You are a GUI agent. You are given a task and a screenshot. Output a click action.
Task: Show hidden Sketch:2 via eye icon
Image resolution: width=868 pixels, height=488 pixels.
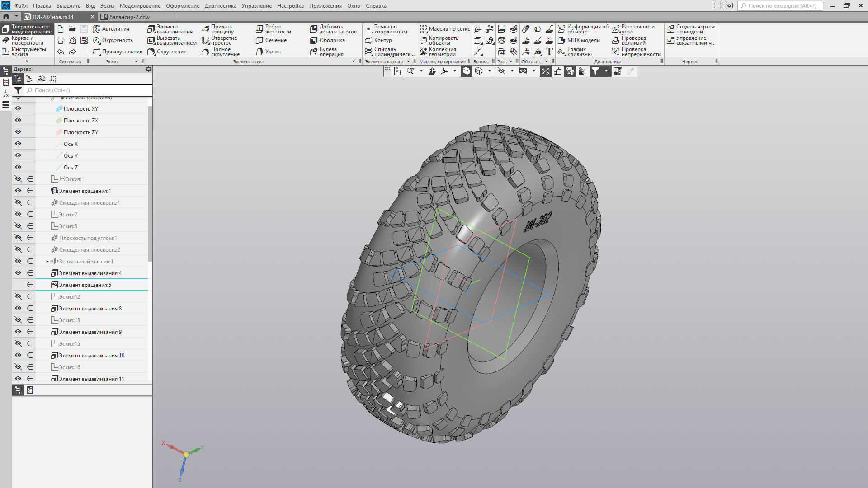tap(18, 214)
